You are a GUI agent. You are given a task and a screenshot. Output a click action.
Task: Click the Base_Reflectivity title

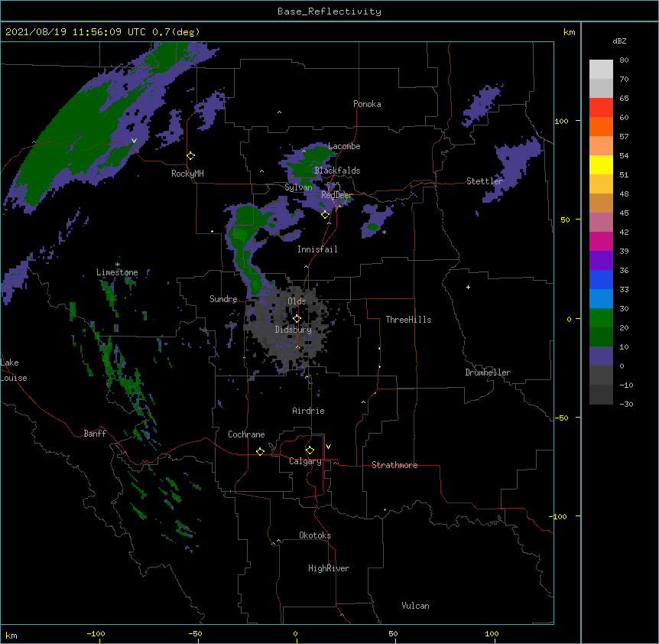(329, 11)
